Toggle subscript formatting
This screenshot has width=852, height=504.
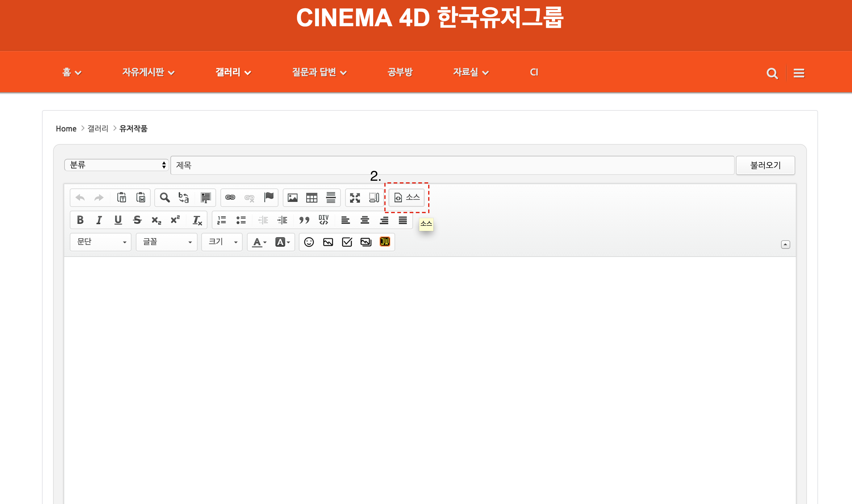coord(156,220)
